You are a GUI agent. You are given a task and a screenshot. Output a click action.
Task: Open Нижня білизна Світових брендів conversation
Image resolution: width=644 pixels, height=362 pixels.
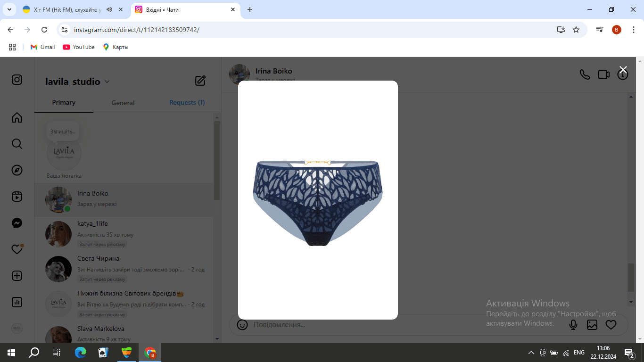tap(124, 304)
